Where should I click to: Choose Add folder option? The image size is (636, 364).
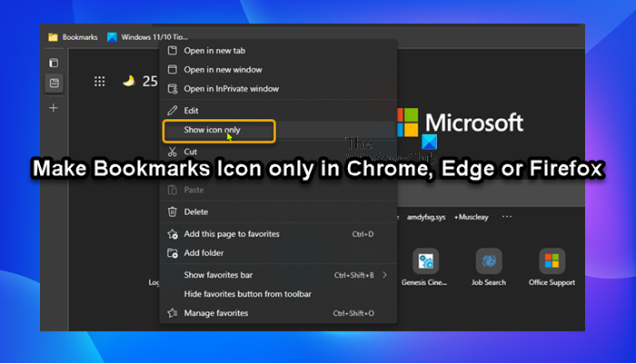tap(278, 253)
